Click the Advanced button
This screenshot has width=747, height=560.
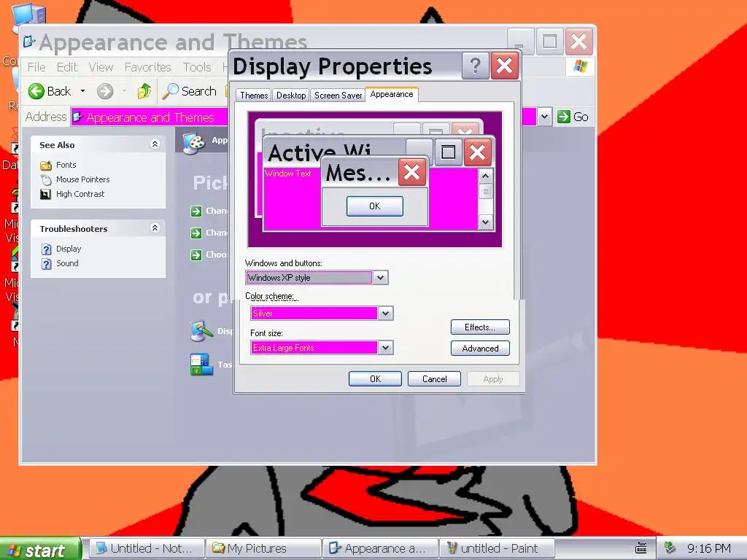click(480, 348)
